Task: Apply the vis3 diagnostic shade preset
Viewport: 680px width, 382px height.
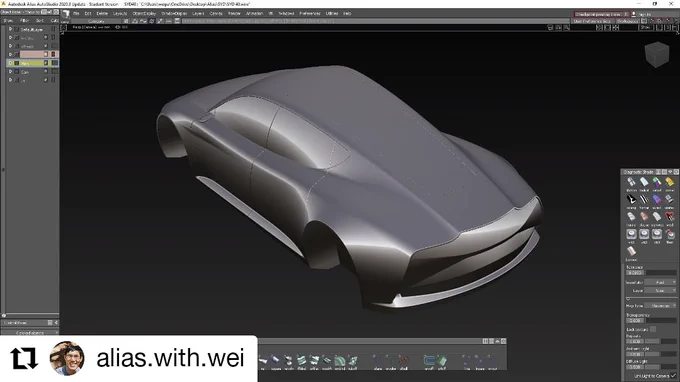Action: (x=657, y=234)
